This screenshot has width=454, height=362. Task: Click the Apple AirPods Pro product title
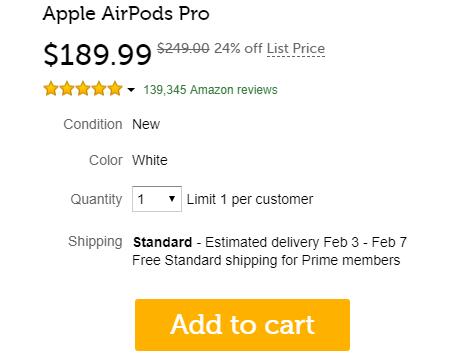[x=126, y=14]
